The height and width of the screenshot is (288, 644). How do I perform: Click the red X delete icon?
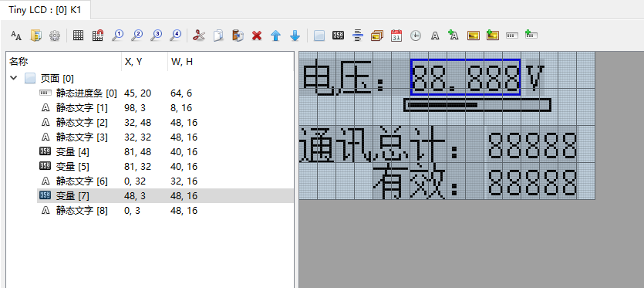tap(257, 36)
